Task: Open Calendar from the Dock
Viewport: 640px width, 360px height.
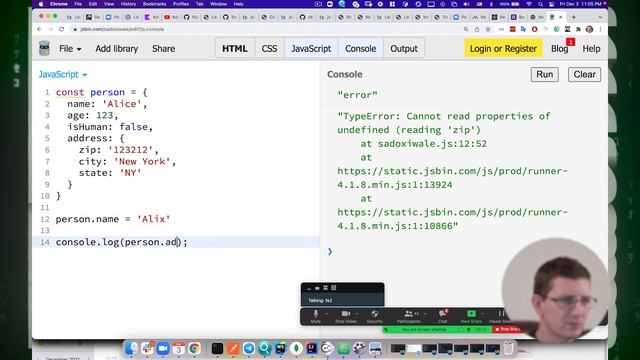Action: tap(178, 348)
